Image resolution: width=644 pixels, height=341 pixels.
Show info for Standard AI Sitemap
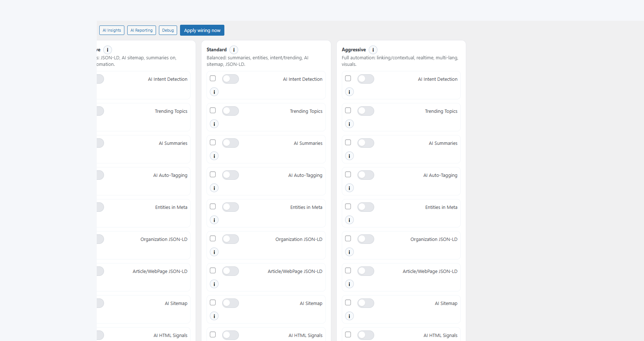point(214,316)
